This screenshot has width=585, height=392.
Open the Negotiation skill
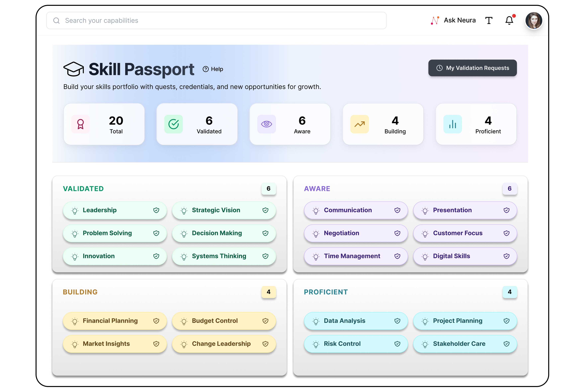356,233
